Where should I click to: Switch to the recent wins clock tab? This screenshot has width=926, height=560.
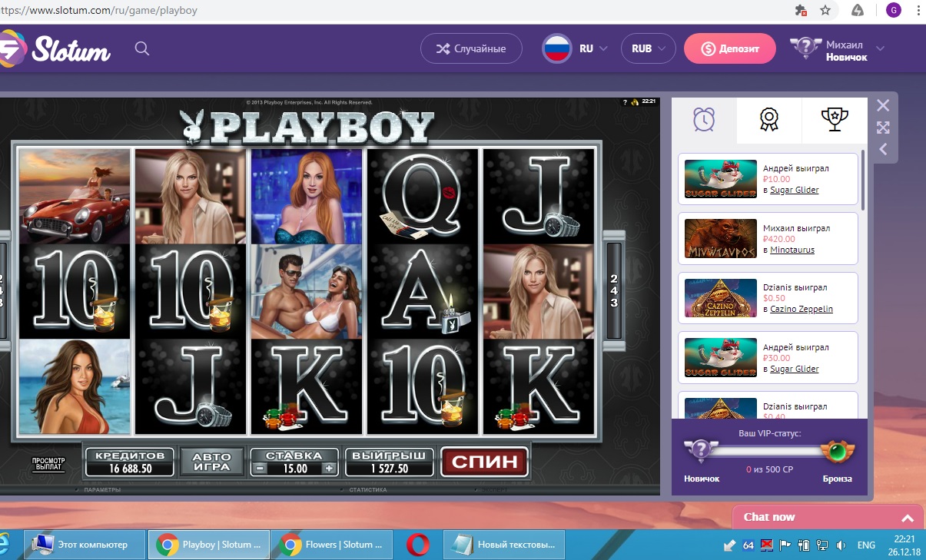tap(704, 120)
